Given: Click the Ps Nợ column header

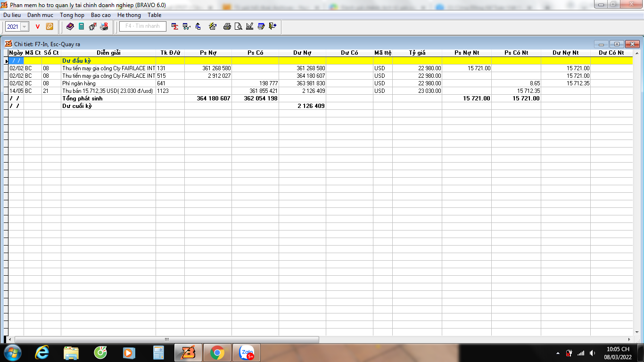Looking at the screenshot, I should click(208, 53).
